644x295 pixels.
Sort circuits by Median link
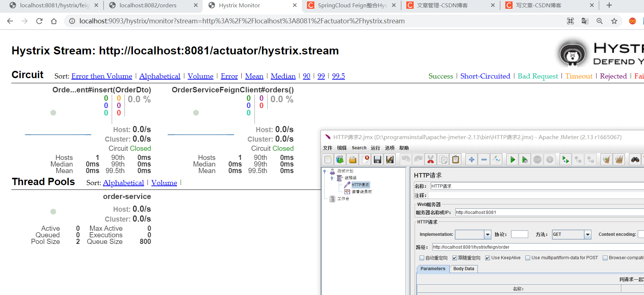(283, 76)
